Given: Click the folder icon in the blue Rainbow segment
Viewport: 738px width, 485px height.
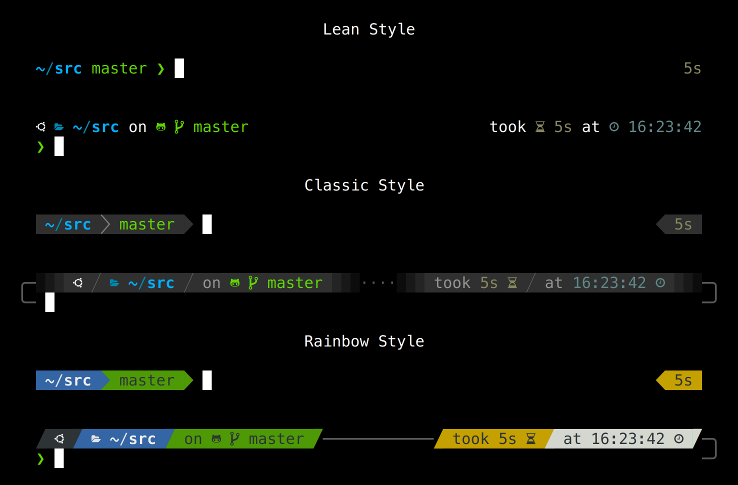Looking at the screenshot, I should 96,439.
